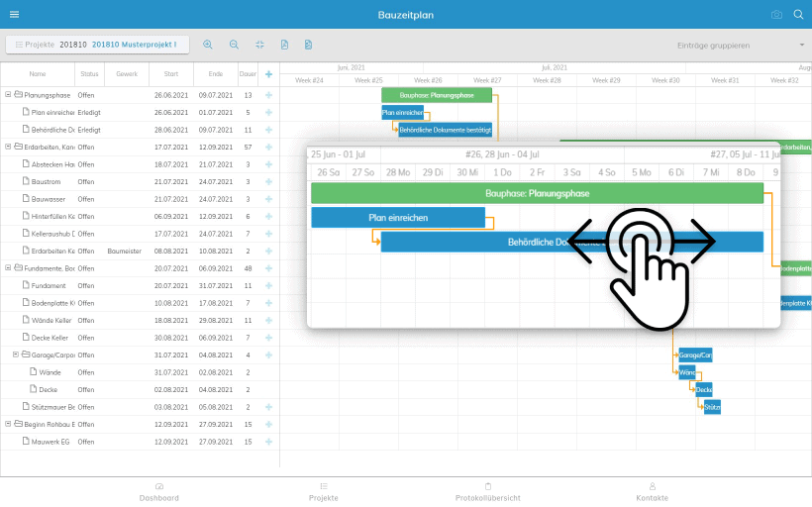The height and width of the screenshot is (507, 812).
Task: Click Baumeister in Gewerk column
Action: (x=125, y=252)
